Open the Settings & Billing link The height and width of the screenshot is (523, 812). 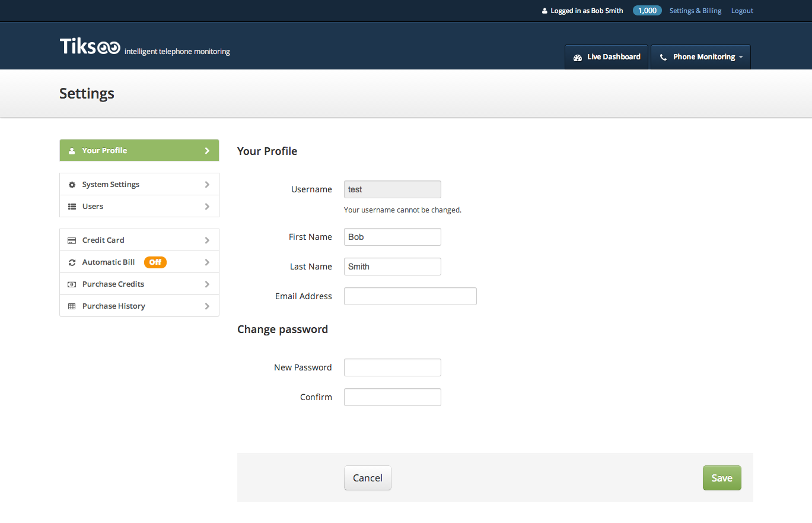(695, 11)
